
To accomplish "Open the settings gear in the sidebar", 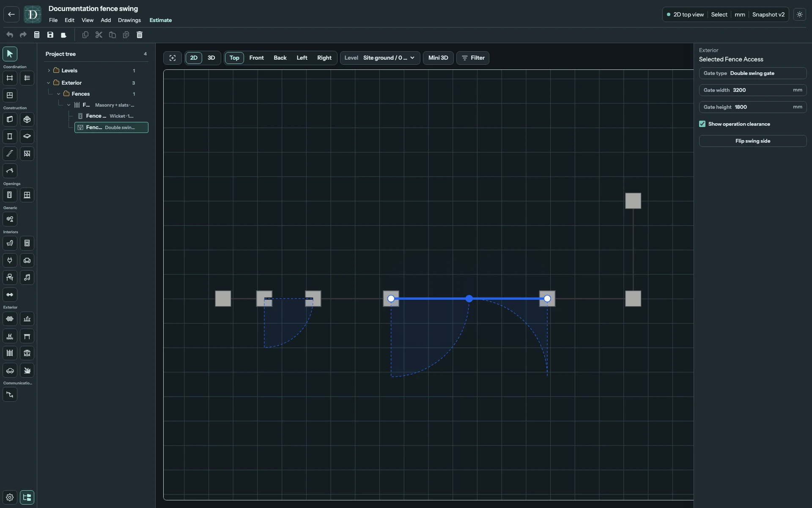I will click(x=10, y=497).
